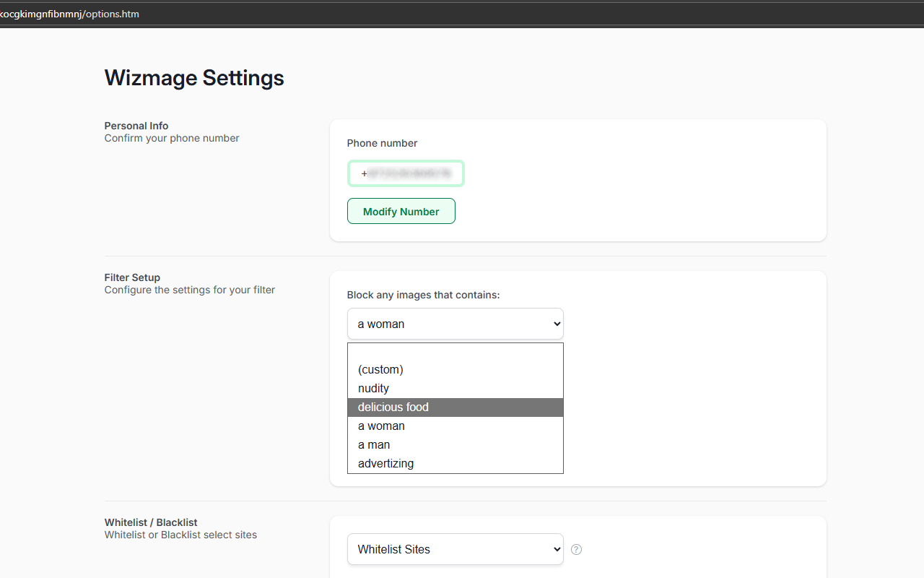Click the 'Personal Info' section label
This screenshot has height=578, width=924.
(136, 126)
